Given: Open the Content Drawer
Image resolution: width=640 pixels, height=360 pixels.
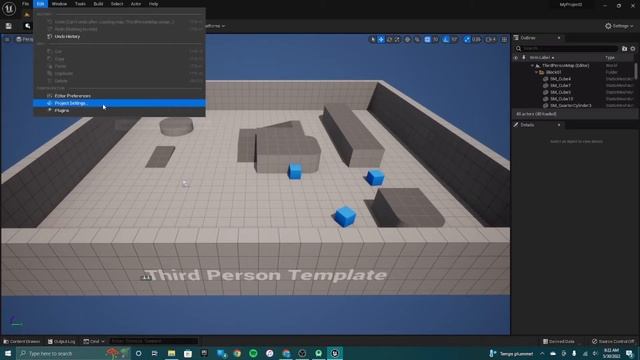Looking at the screenshot, I should pos(22,341).
